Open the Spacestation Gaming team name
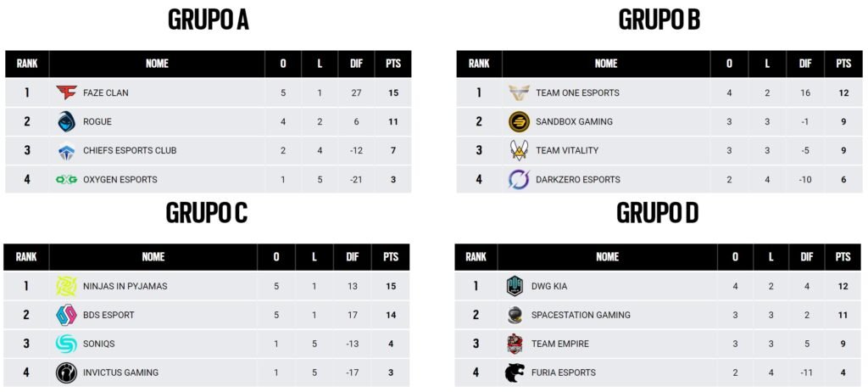868x392 pixels. (x=581, y=315)
